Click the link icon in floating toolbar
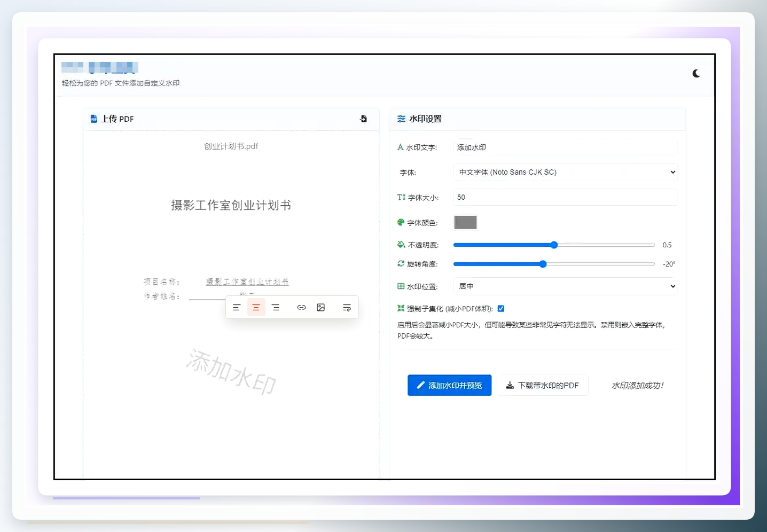The width and height of the screenshot is (767, 532). [x=301, y=308]
